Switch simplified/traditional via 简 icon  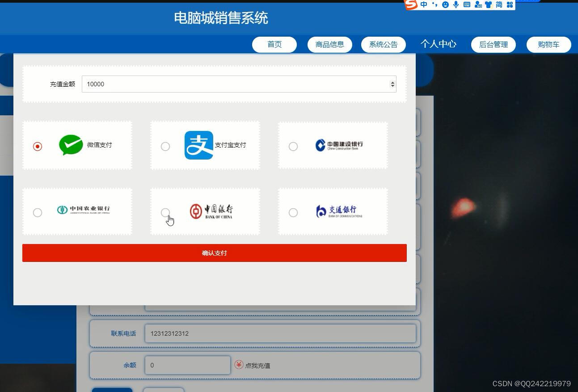pos(499,4)
